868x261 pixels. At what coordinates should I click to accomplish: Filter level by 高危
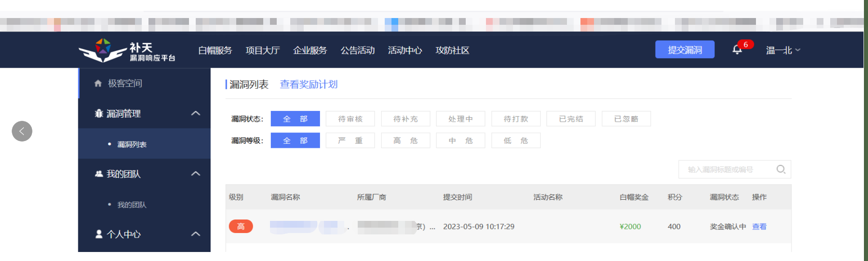pos(405,140)
